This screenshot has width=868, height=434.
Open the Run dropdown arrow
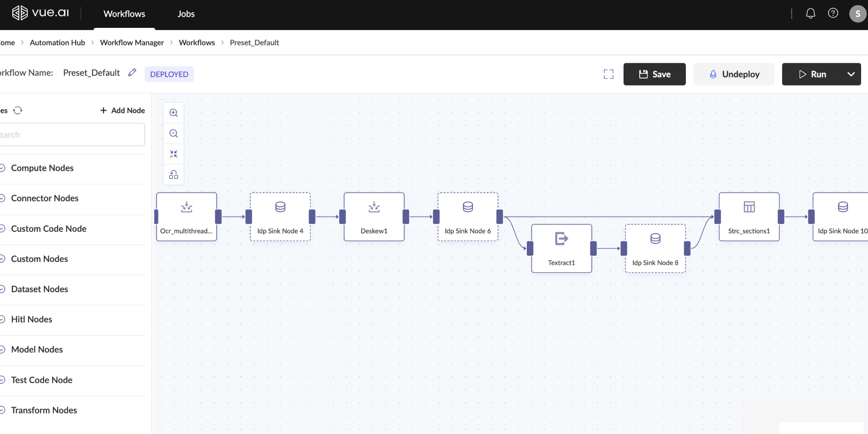click(851, 74)
